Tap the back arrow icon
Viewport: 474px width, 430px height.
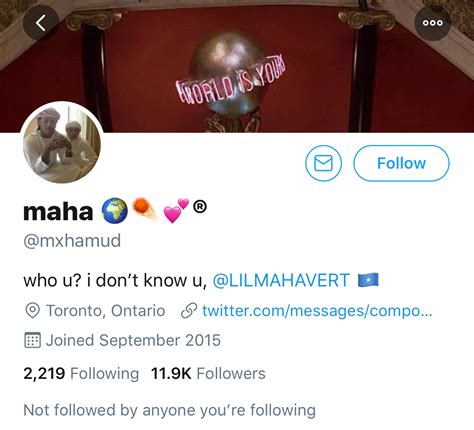click(41, 23)
